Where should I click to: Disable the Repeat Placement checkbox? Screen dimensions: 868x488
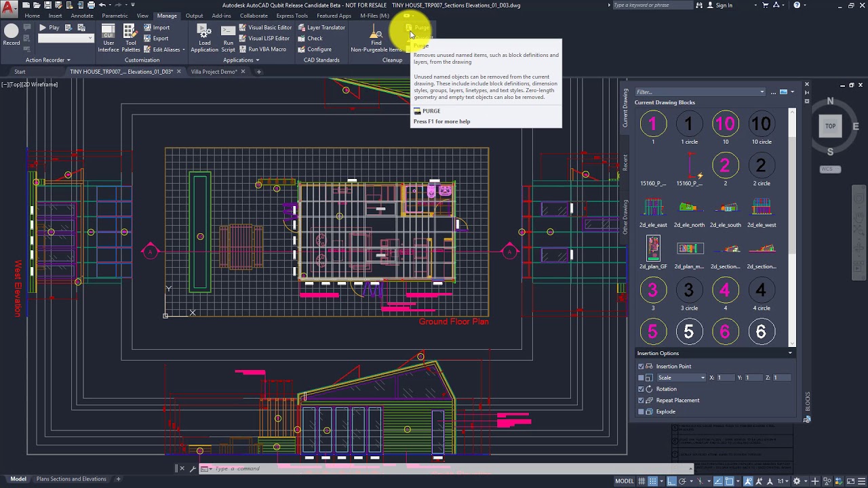(x=641, y=400)
